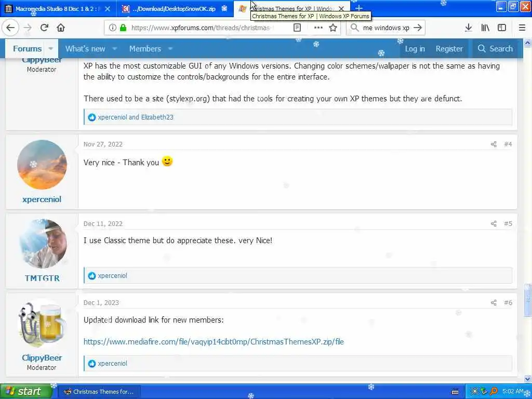Open a new tab with plus button
The image size is (532, 399).
point(358,8)
